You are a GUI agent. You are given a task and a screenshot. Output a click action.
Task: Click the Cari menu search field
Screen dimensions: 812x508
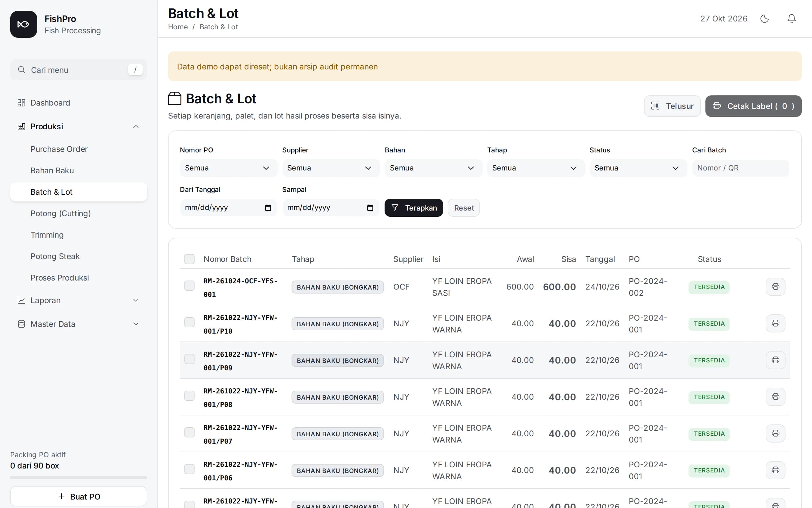tap(78, 69)
